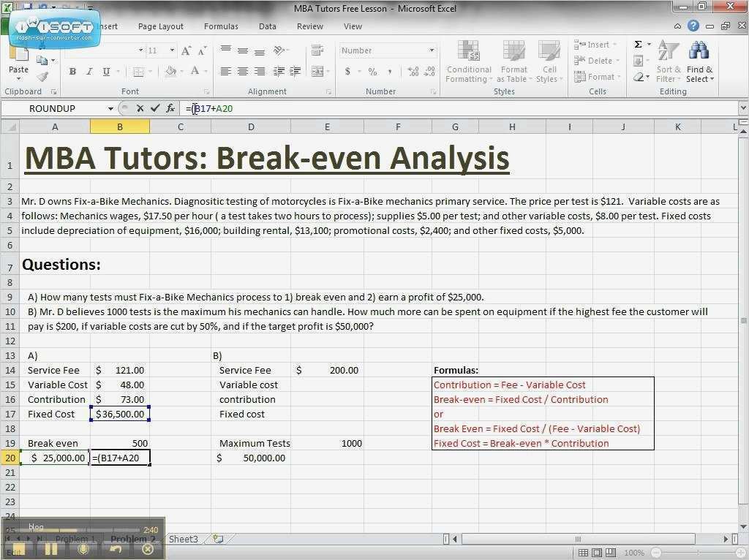Screen dimensions: 749x560
Task: Toggle Italic formatting
Action: tap(89, 72)
